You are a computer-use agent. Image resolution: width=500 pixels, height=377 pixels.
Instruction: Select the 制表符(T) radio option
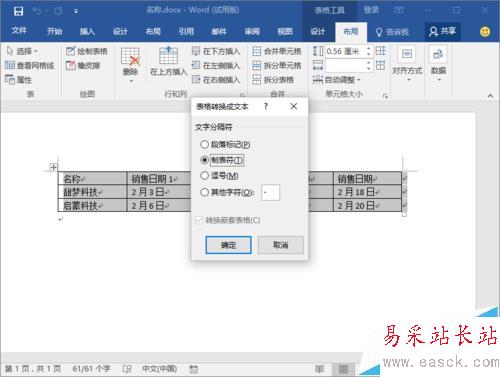pyautogui.click(x=222, y=160)
